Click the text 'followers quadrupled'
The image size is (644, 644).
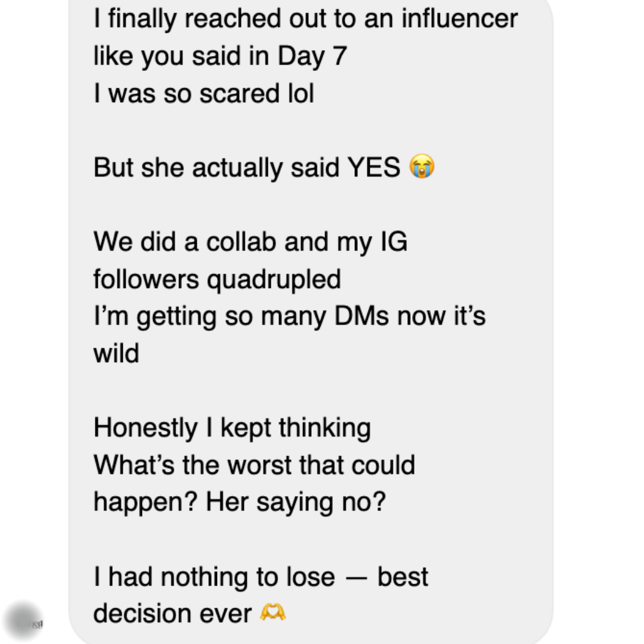pos(217,280)
